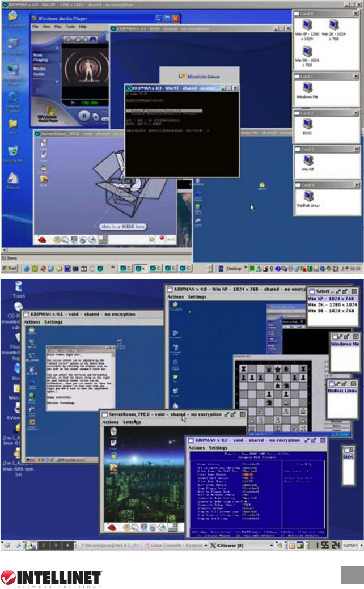Select the BIOS entry in the small panel
The height and width of the screenshot is (589, 364).
[x=348, y=457]
